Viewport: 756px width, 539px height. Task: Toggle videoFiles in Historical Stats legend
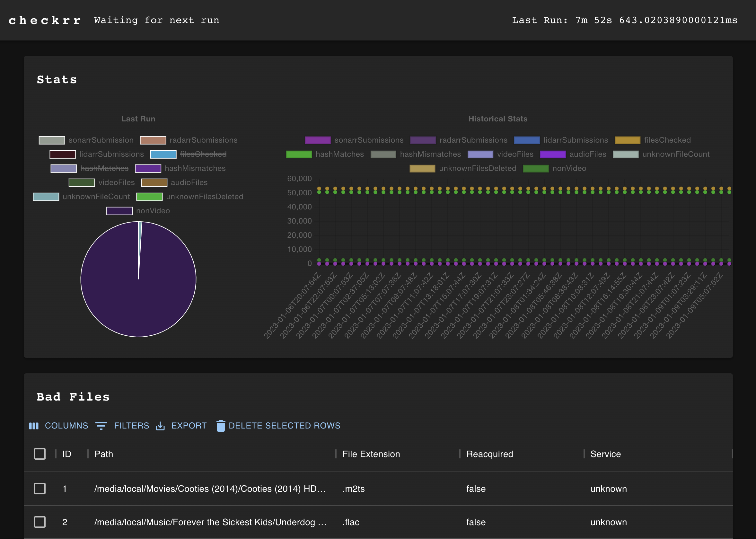[500, 154]
